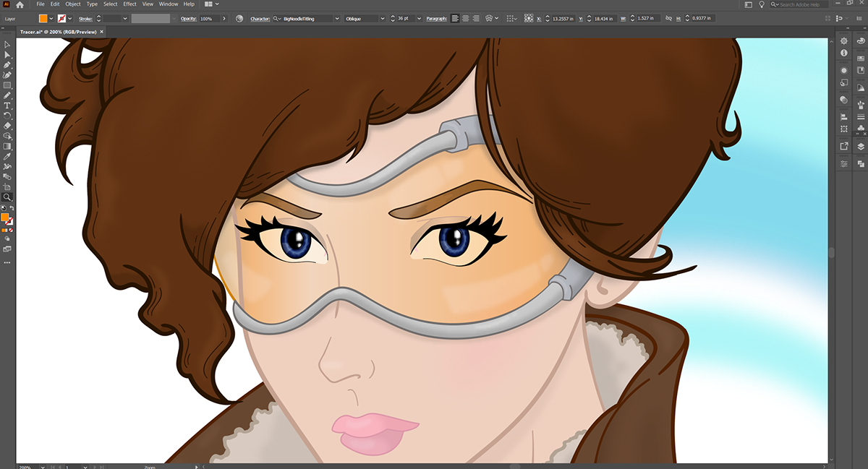Open the align options dropdown
This screenshot has width=868, height=469.
point(512,18)
